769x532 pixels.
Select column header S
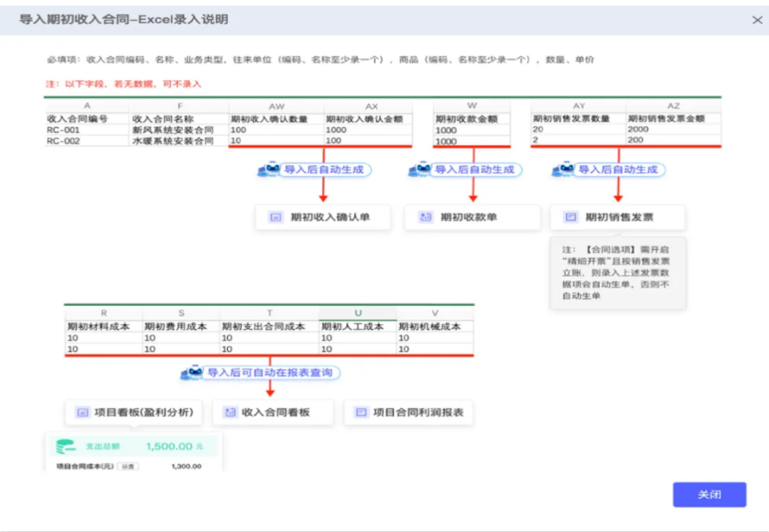pyautogui.click(x=181, y=313)
